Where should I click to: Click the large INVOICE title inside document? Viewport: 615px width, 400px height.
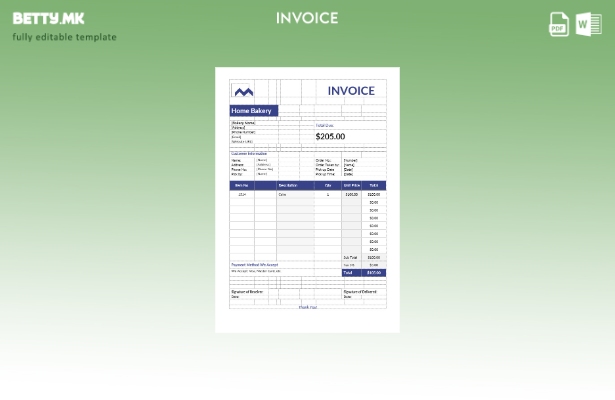point(350,91)
